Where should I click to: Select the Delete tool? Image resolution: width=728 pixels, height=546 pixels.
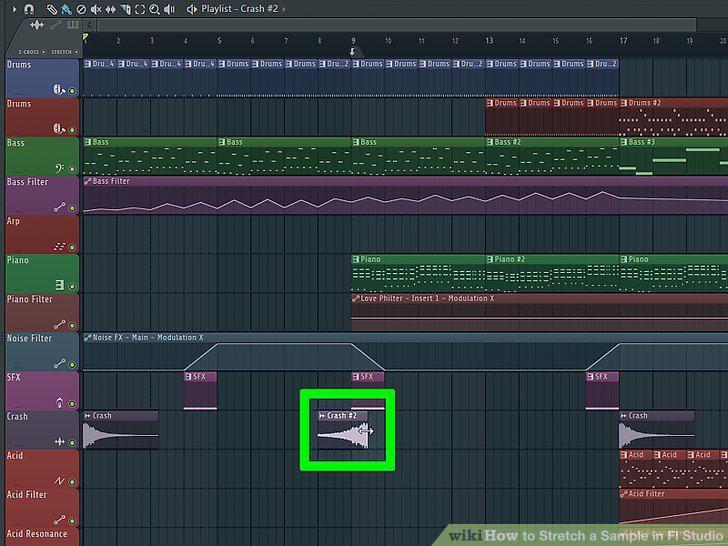click(81, 9)
